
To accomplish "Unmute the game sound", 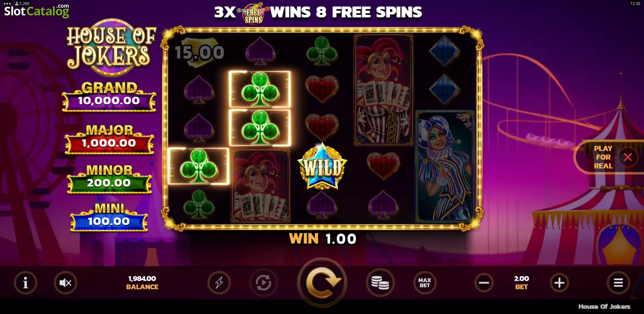I will [65, 283].
